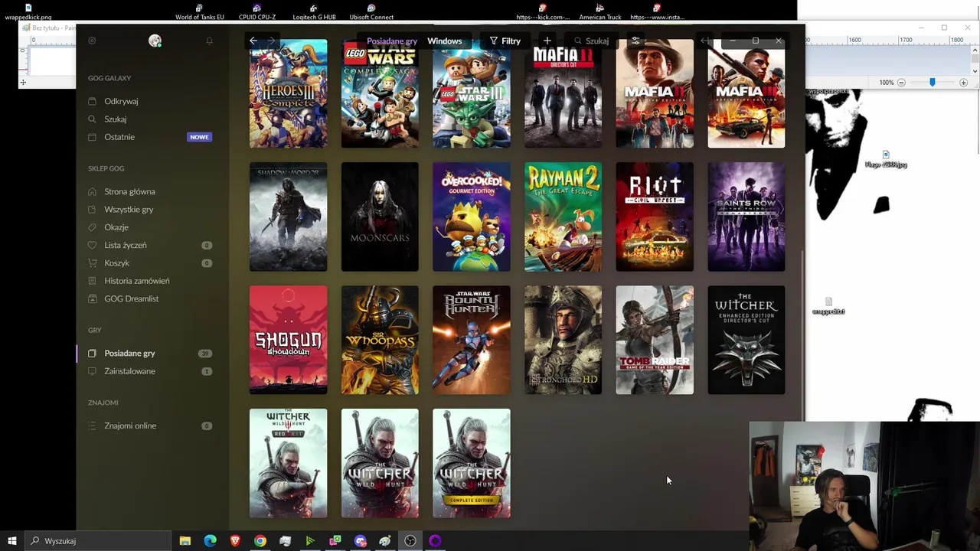Launch Microsoft Edge from taskbar
This screenshot has width=980, height=551.
(210, 541)
